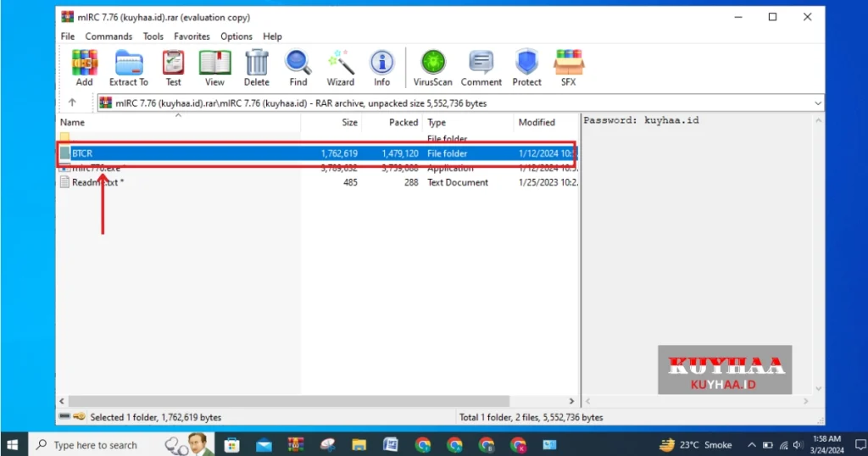868x456 pixels.
Task: Click the volume tray icon
Action: [x=798, y=445]
